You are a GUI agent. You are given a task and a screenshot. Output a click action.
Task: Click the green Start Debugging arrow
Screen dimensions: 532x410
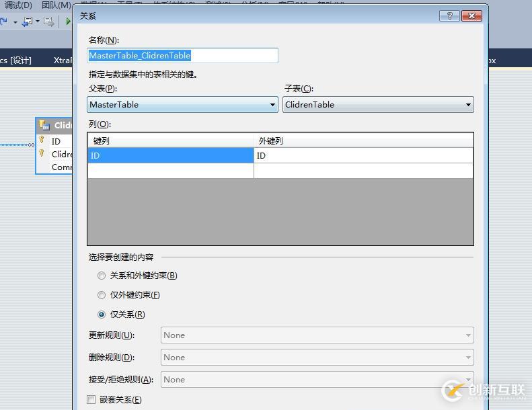click(x=68, y=22)
